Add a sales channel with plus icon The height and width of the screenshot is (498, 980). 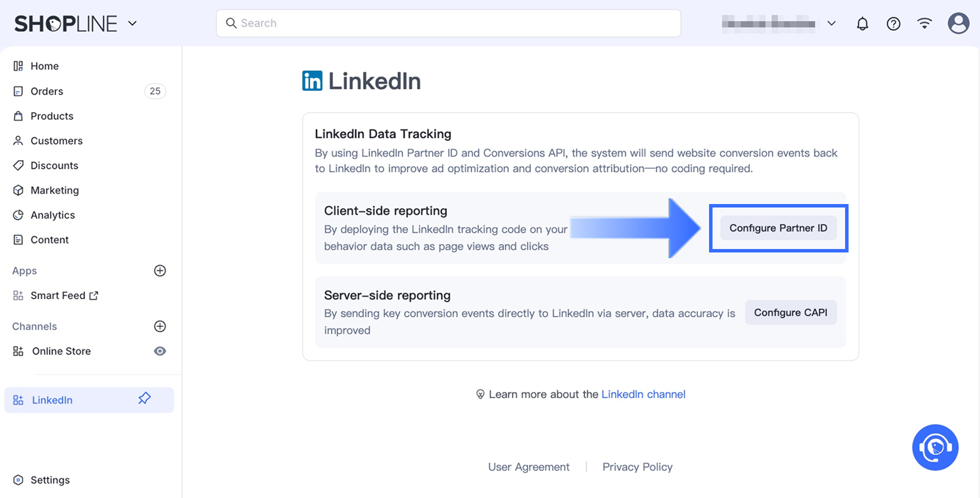[x=160, y=326]
